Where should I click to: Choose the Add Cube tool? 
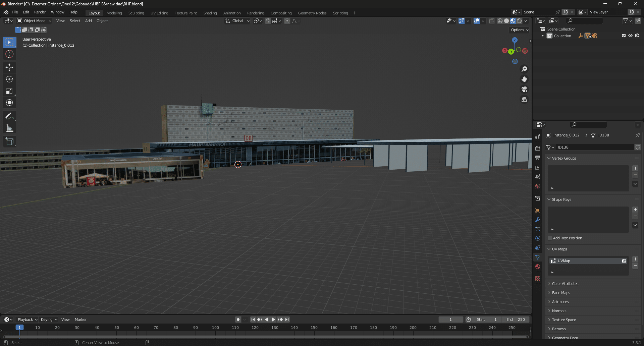[x=9, y=141]
